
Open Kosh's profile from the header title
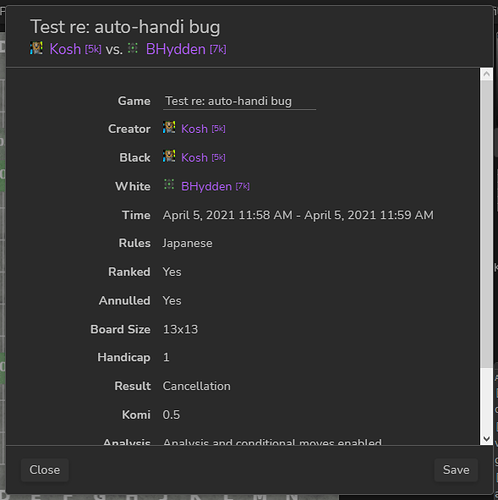[x=75, y=49]
